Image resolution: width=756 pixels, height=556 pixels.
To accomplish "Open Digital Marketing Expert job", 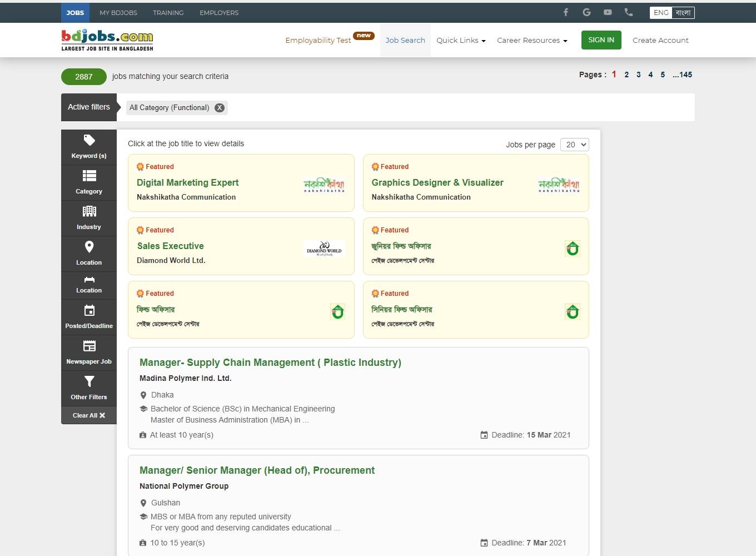I will pos(187,182).
